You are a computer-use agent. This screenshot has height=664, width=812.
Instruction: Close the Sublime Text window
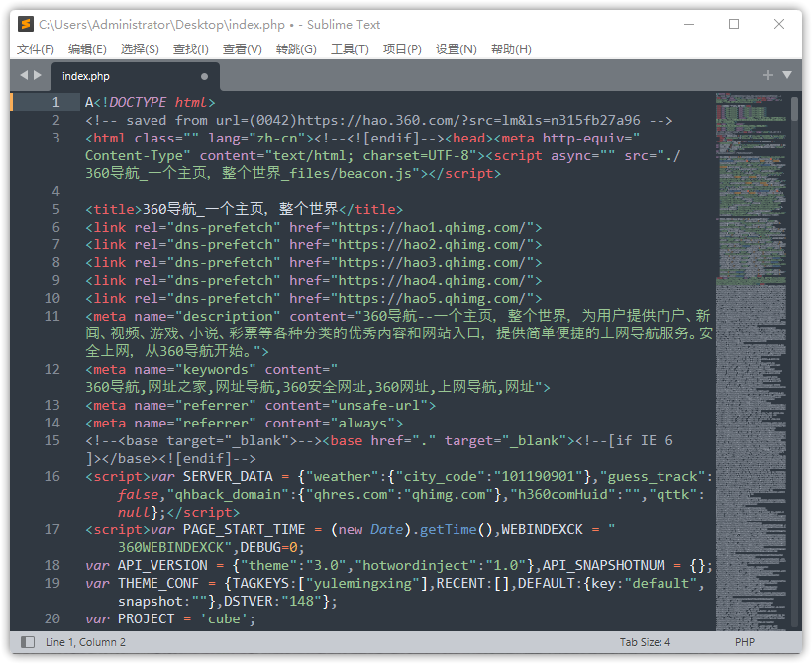point(779,24)
